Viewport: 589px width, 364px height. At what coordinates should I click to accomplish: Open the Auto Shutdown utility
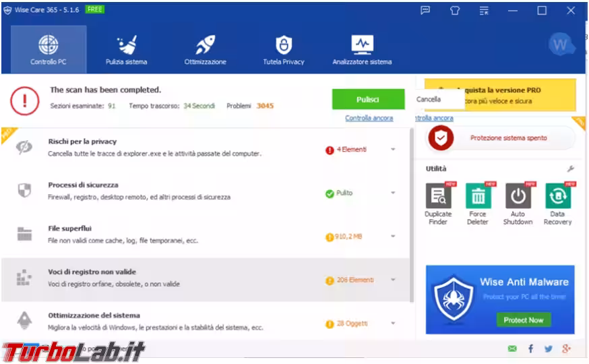click(x=518, y=204)
